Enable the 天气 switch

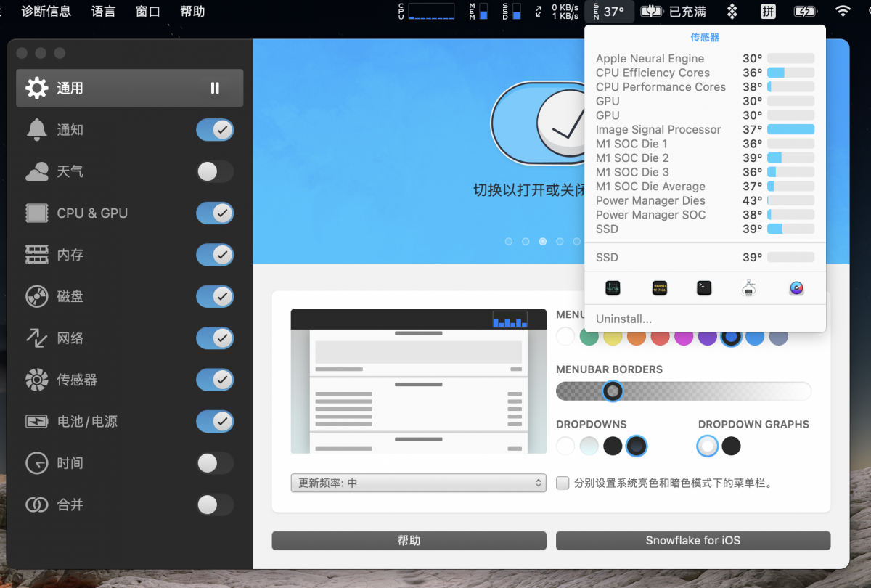pyautogui.click(x=215, y=172)
